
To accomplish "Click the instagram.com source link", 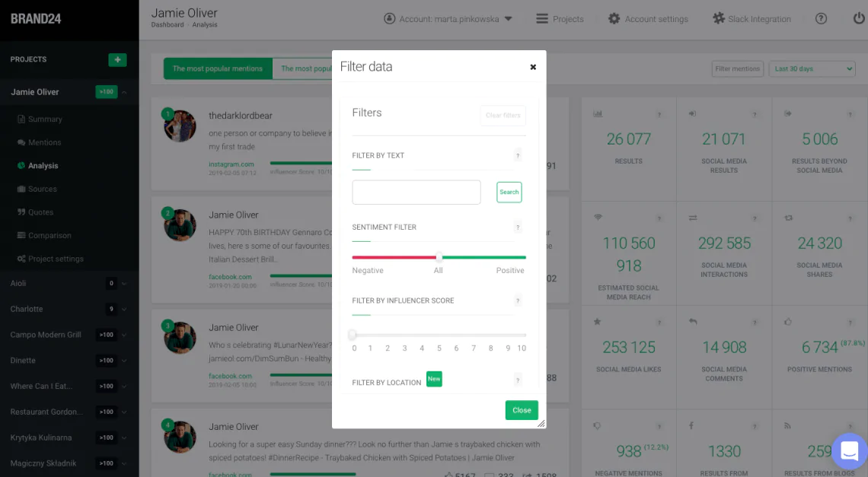I will pos(231,164).
